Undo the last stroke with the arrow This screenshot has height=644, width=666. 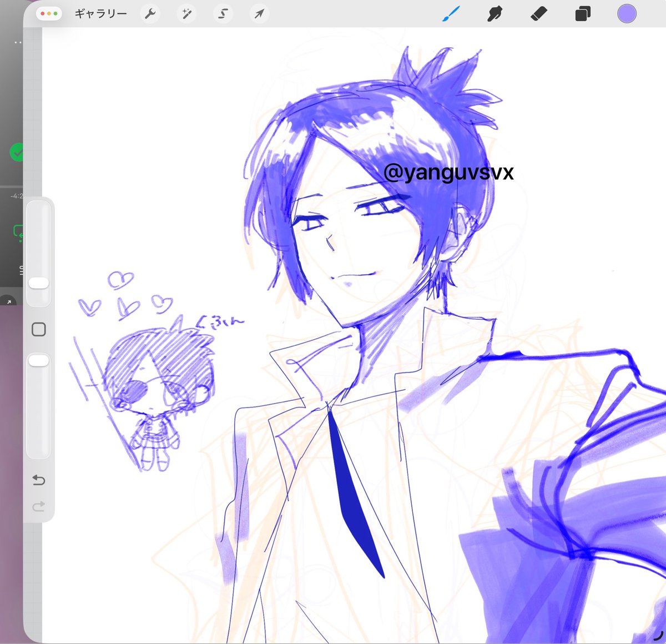click(39, 480)
